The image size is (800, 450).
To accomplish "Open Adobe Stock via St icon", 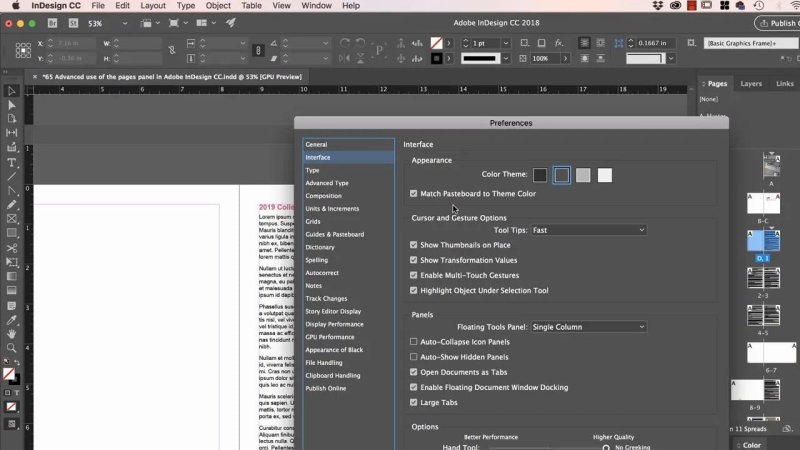I will (x=73, y=23).
